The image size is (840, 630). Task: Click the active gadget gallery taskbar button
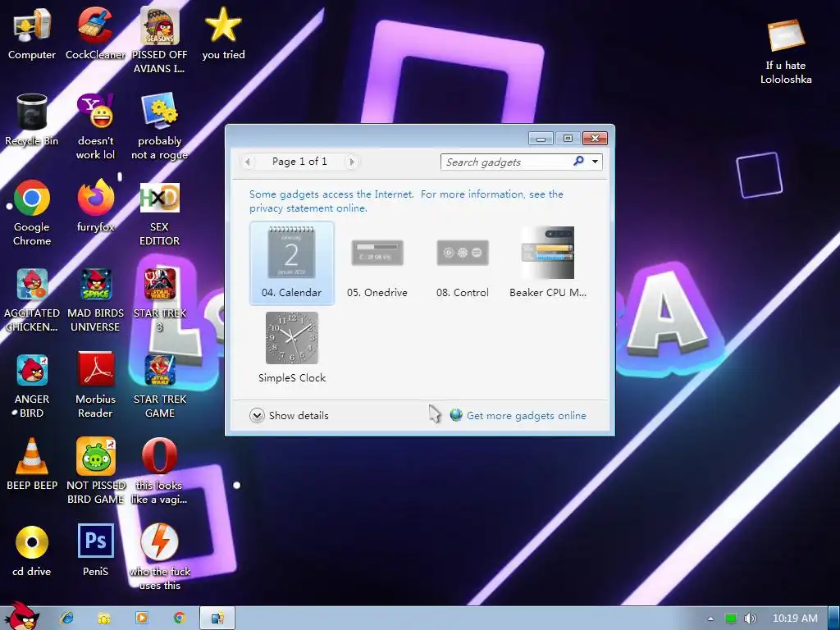[217, 619]
